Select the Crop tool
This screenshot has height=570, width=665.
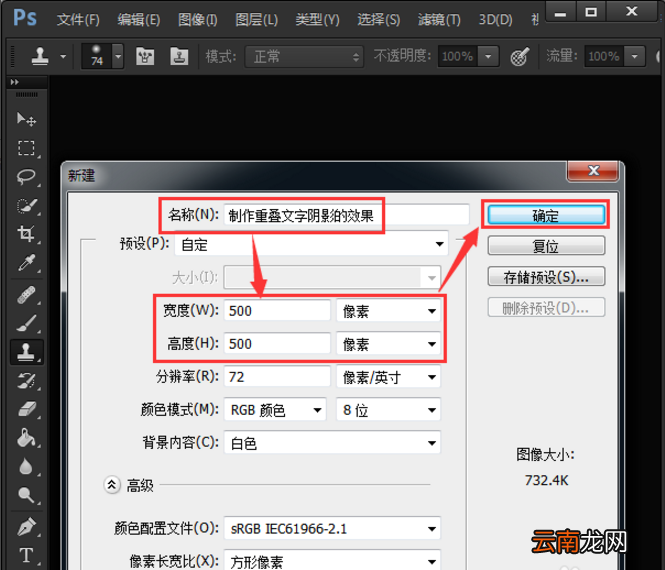(26, 234)
